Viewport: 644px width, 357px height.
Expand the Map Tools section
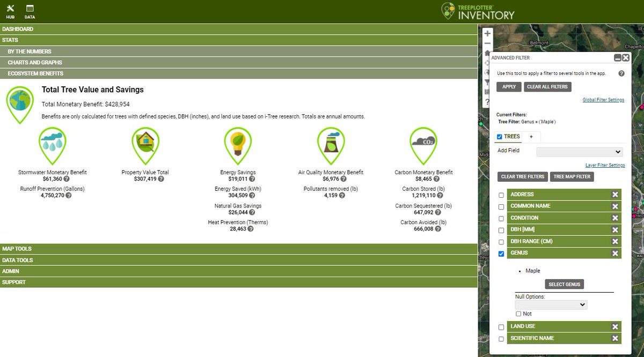[239, 249]
